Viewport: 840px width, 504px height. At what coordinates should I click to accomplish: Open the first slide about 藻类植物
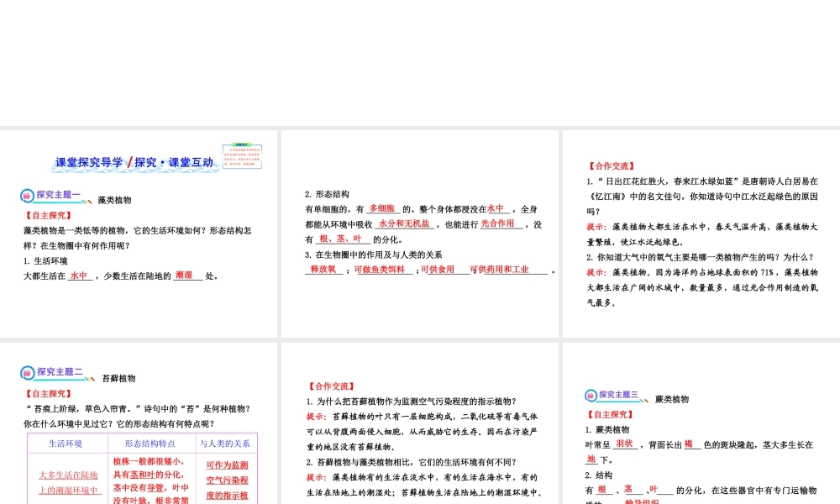click(x=139, y=233)
